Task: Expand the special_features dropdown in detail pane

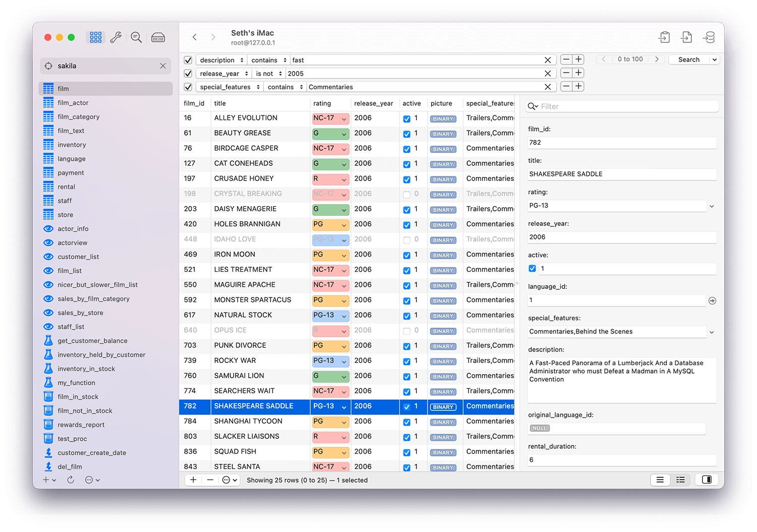Action: click(x=712, y=332)
